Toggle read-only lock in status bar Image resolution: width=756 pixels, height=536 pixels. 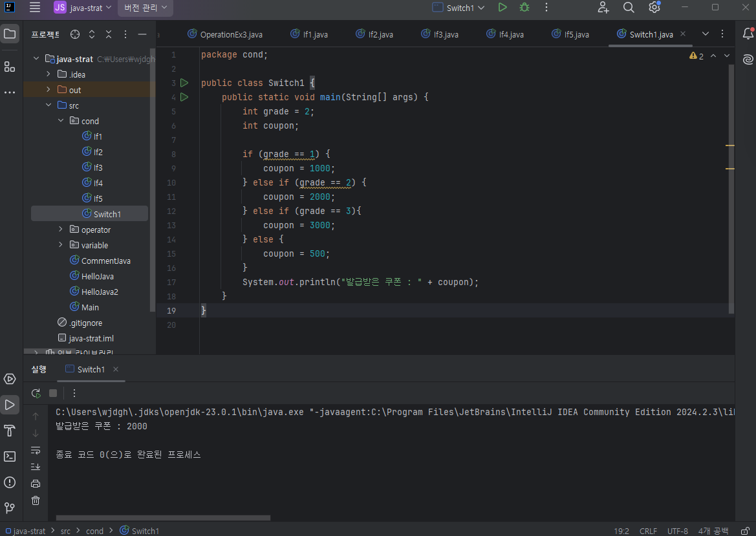(746, 531)
